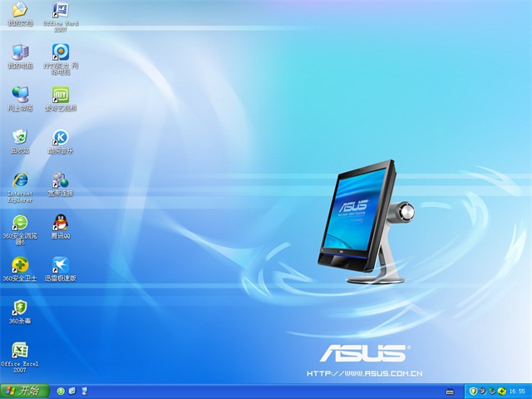Viewport: 532px width, 399px height.
Task: Launch the PPTV network TV shortcut
Action: pos(60,52)
